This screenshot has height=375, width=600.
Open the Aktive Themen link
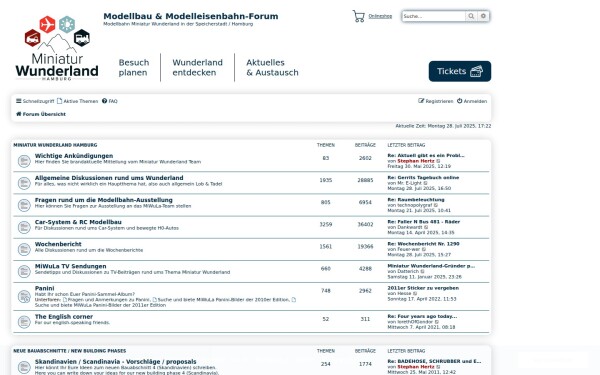click(77, 101)
